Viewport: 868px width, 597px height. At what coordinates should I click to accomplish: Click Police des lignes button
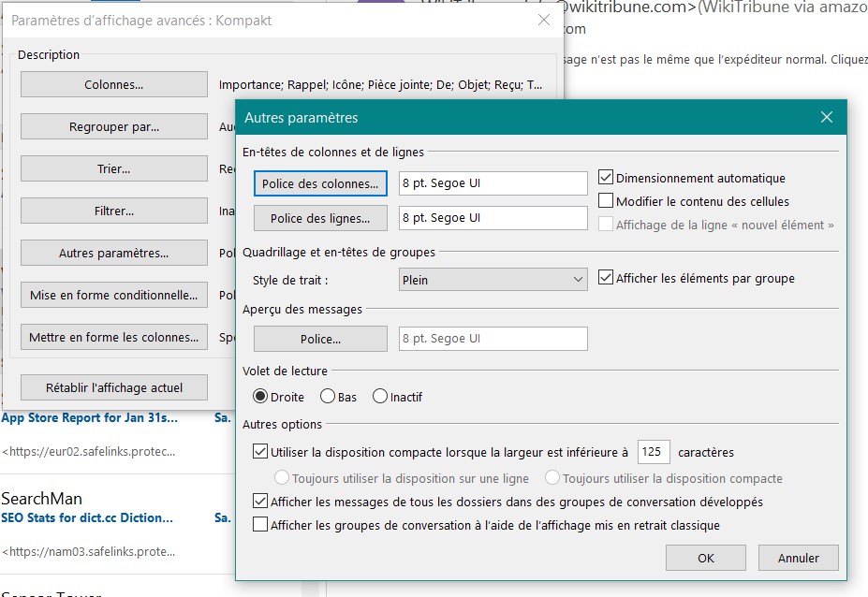[320, 219]
